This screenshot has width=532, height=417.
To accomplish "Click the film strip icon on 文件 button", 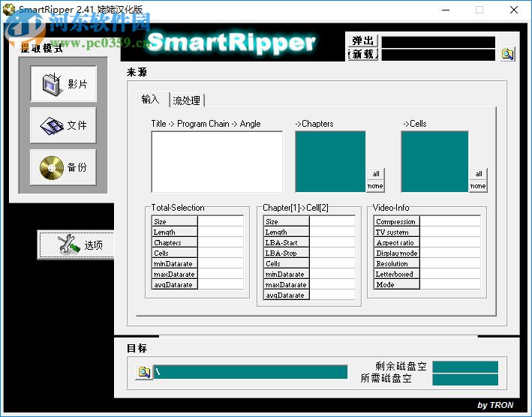I will tap(52, 125).
